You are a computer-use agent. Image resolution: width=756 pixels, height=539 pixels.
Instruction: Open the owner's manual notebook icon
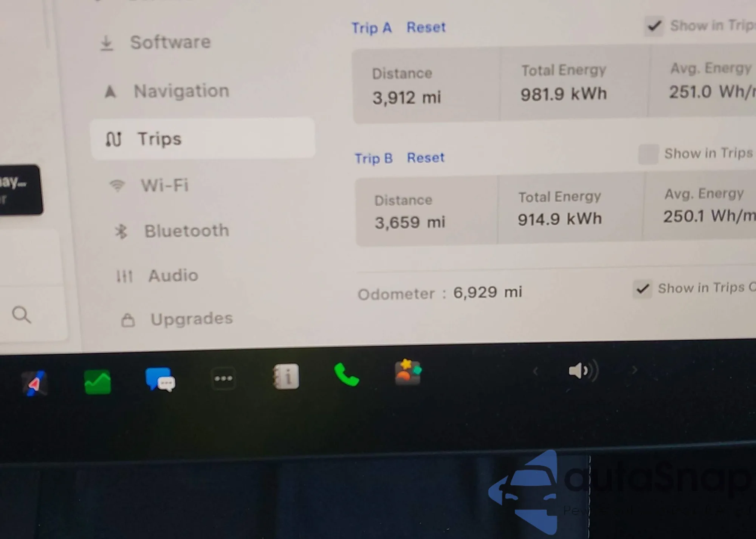(286, 376)
